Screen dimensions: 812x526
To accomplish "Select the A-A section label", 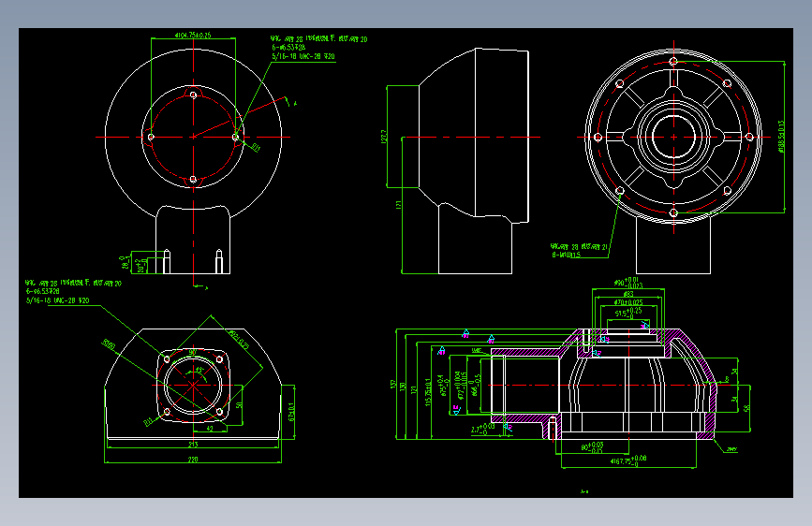I will 584,491.
